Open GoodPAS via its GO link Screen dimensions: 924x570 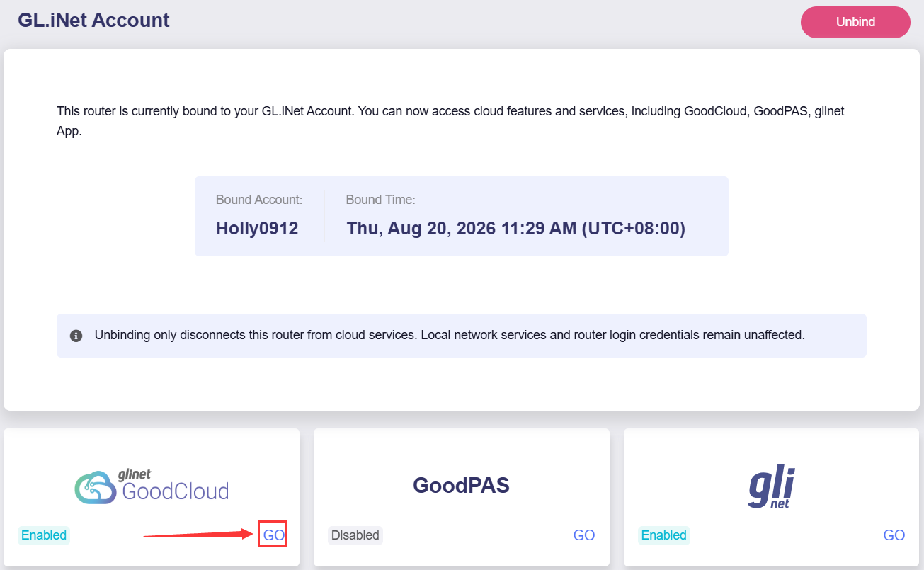583,535
